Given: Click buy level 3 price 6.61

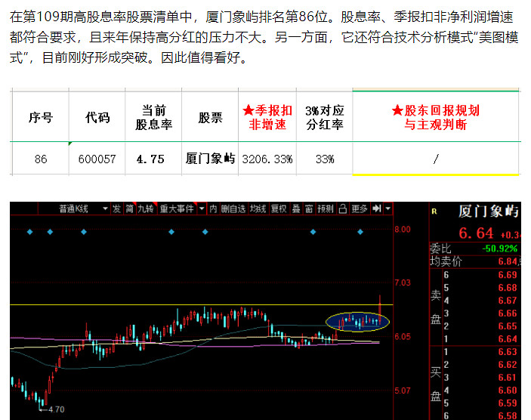Looking at the screenshot, I should tap(508, 378).
